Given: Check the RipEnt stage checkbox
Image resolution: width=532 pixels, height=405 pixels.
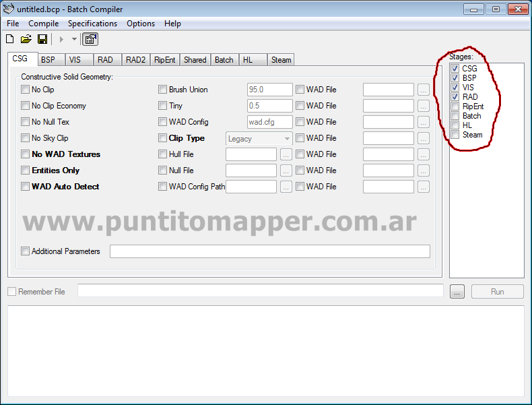Looking at the screenshot, I should (455, 106).
